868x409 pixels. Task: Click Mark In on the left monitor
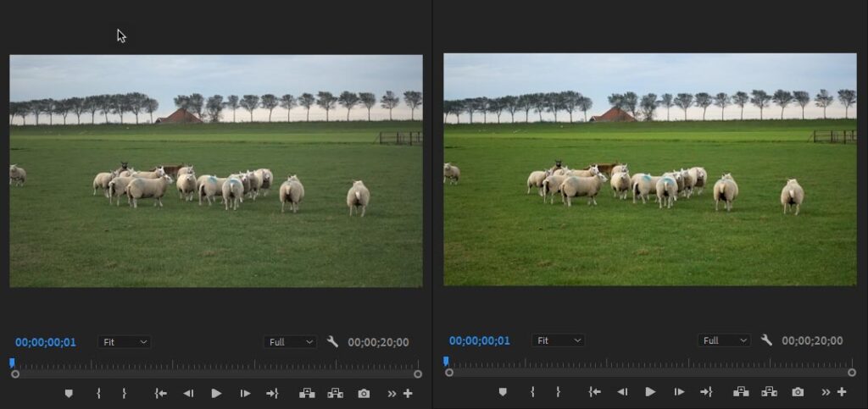(x=98, y=393)
